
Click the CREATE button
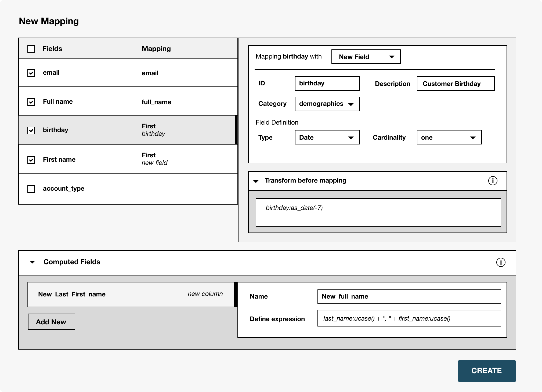(x=487, y=371)
